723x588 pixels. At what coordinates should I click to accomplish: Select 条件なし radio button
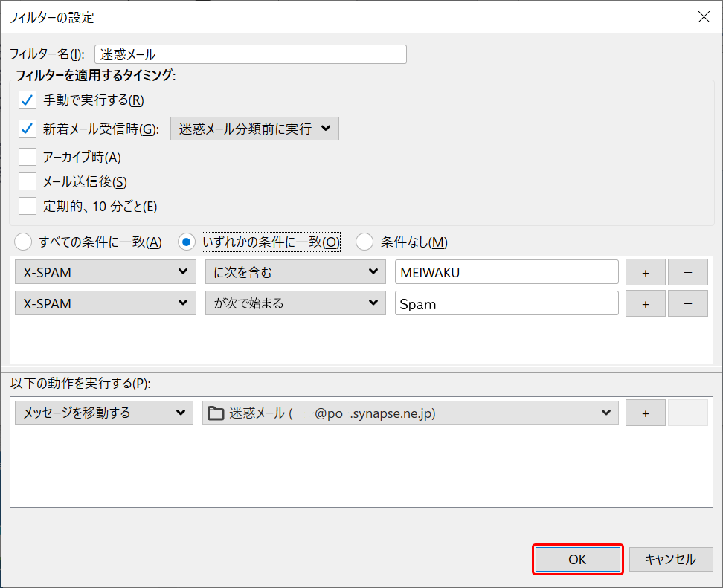tap(364, 242)
